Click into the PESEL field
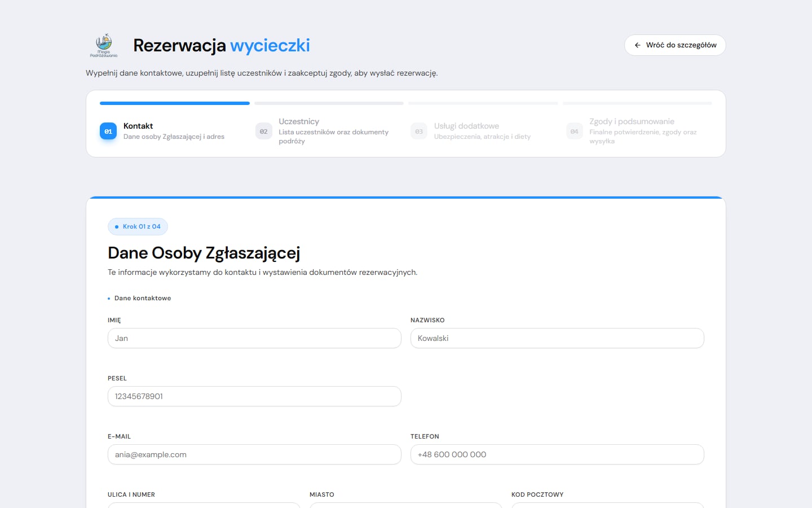The image size is (812, 508). [254, 396]
